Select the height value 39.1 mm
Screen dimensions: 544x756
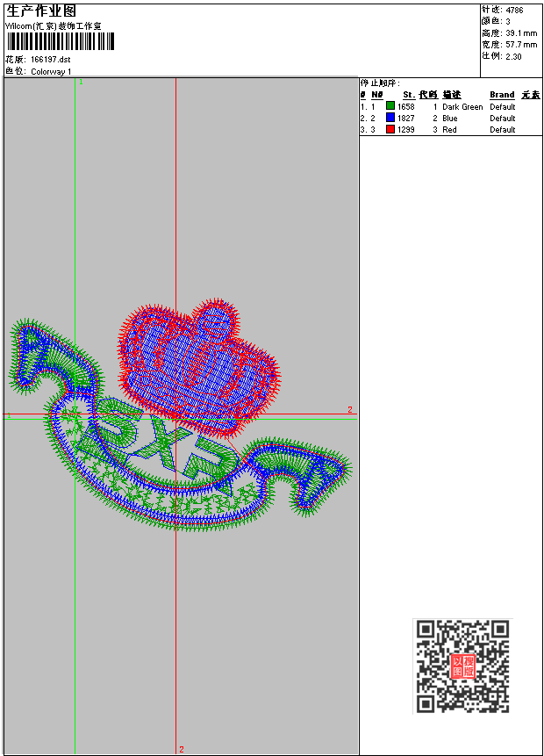(521, 32)
